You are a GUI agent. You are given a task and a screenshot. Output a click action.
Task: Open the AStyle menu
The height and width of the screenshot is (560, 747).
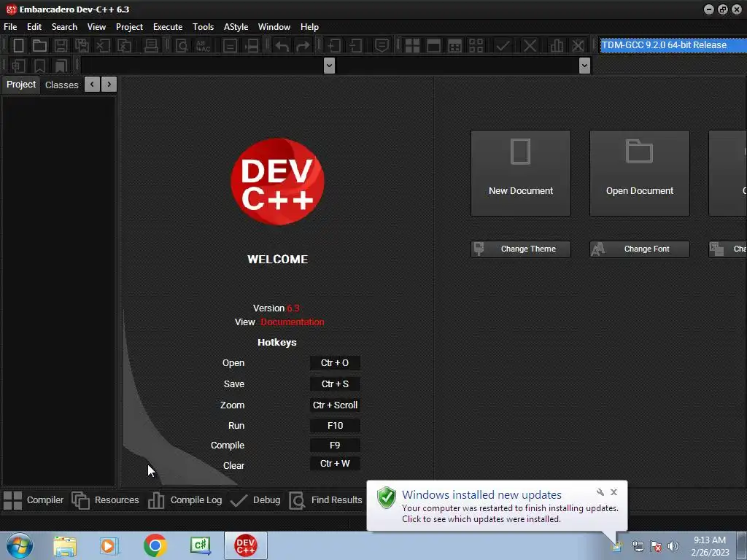point(236,27)
